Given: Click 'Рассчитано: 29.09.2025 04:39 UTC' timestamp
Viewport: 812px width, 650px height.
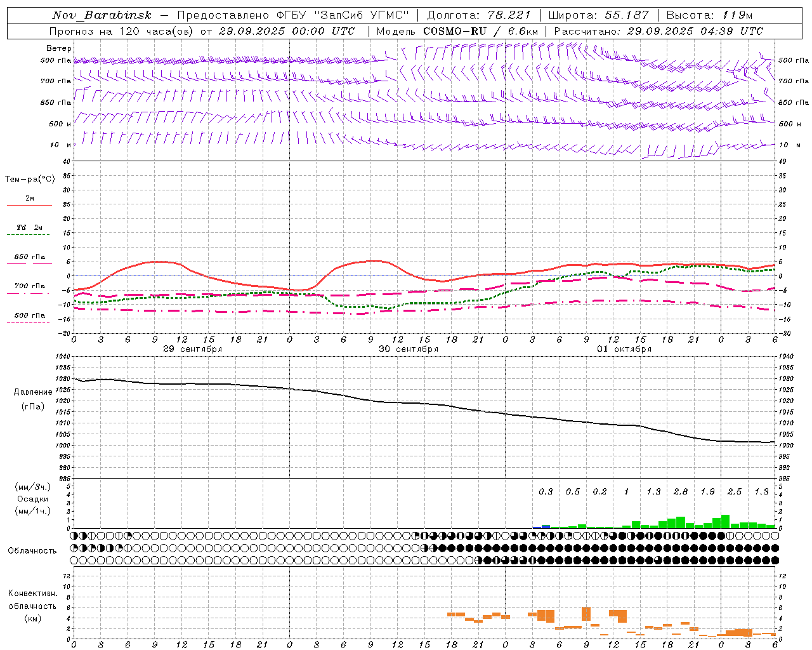Looking at the screenshot, I should tap(658, 31).
